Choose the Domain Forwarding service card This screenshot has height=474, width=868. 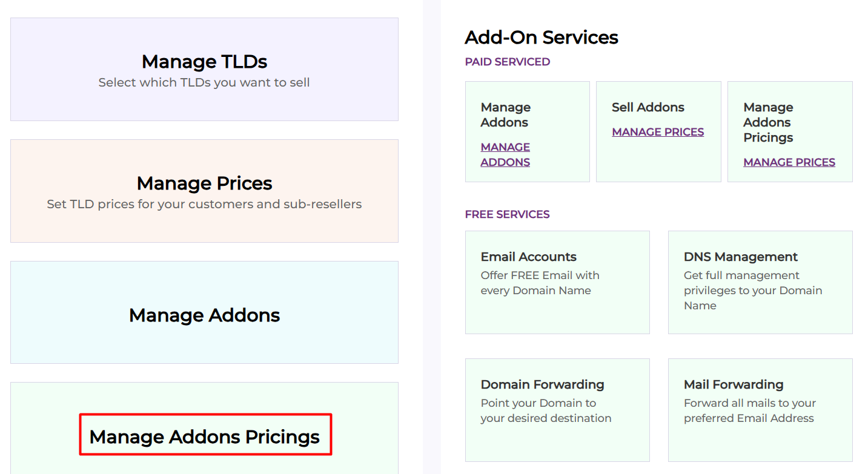click(557, 409)
